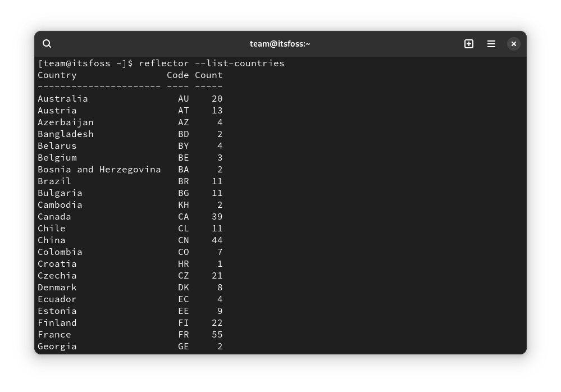
Task: Click the CL country code
Action: coord(184,229)
